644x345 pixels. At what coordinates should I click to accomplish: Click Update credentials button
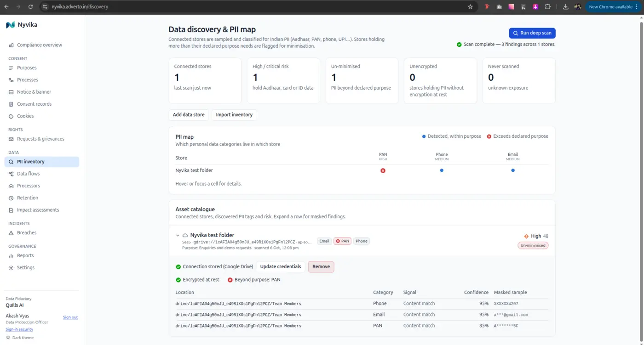click(281, 266)
